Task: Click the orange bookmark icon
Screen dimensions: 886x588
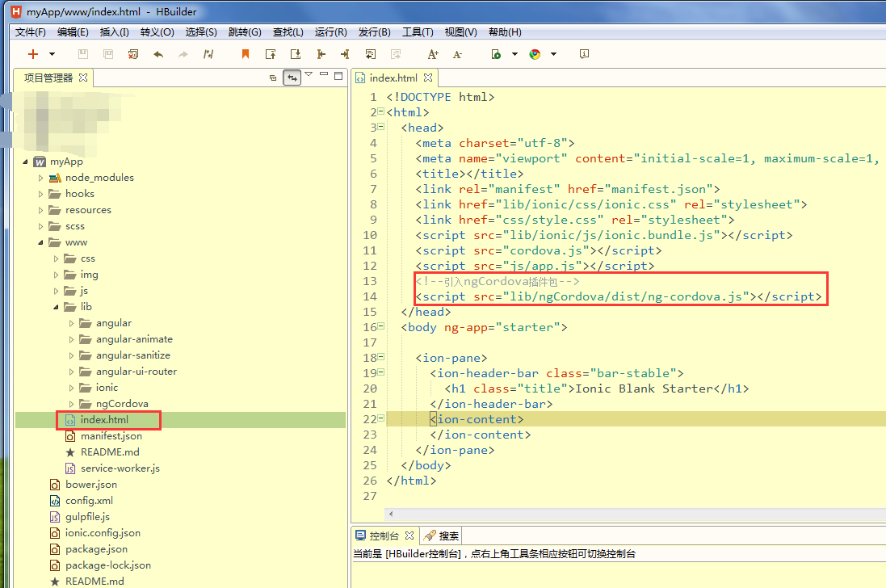Action: click(x=246, y=54)
